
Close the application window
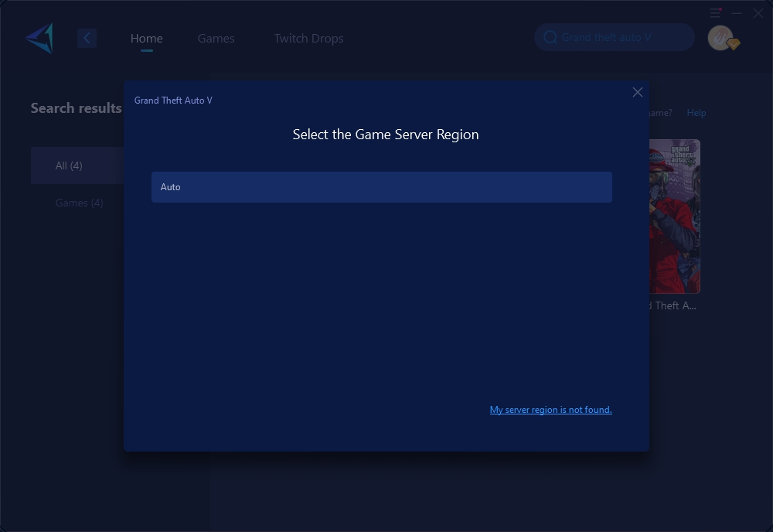(758, 13)
